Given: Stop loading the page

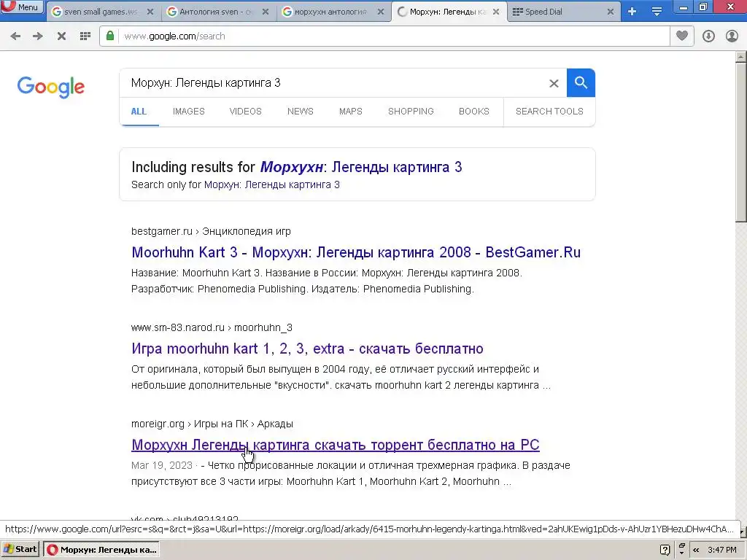Looking at the screenshot, I should pyautogui.click(x=61, y=36).
